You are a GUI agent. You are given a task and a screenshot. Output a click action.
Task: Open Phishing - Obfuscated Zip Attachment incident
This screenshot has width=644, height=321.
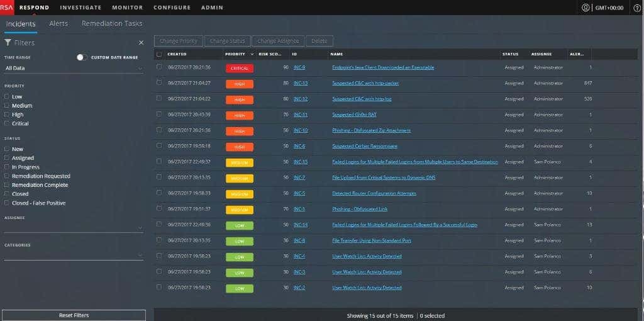(x=371, y=130)
